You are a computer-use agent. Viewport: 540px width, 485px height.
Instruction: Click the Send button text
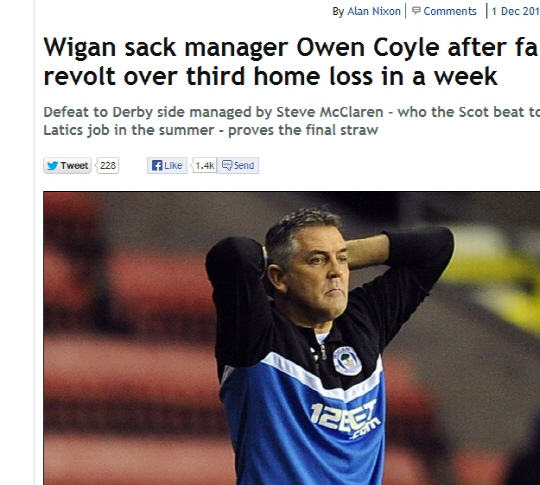(244, 166)
